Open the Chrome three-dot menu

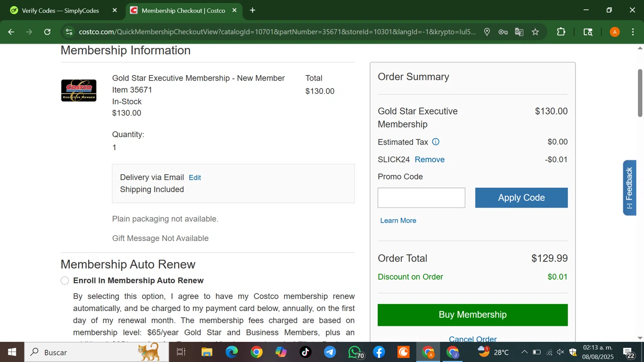click(633, 32)
